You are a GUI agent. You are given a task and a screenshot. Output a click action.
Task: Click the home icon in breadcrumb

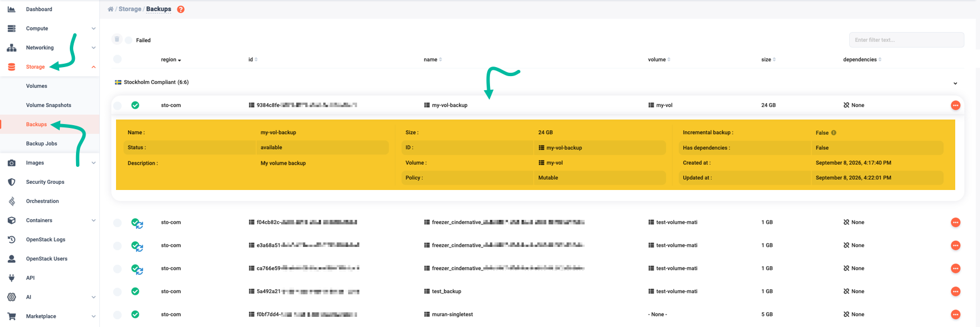tap(110, 9)
